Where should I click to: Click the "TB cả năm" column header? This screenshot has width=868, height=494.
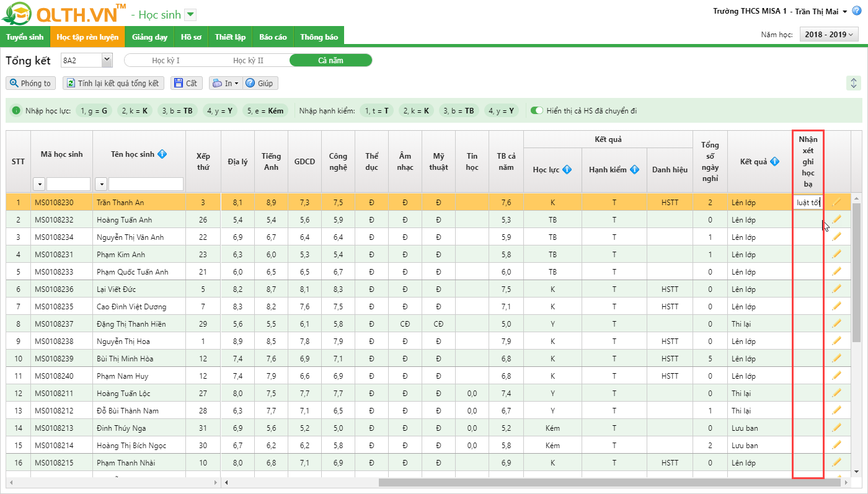click(506, 162)
